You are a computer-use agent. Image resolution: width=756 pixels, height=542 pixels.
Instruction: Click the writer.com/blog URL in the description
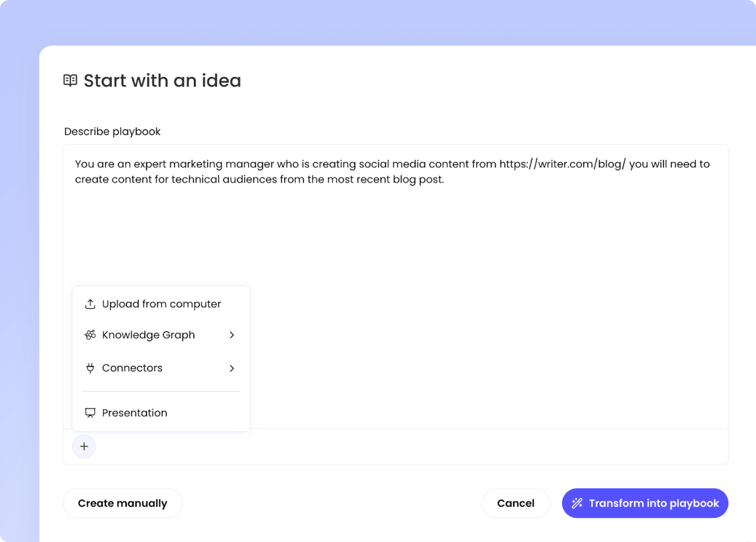pos(562,164)
